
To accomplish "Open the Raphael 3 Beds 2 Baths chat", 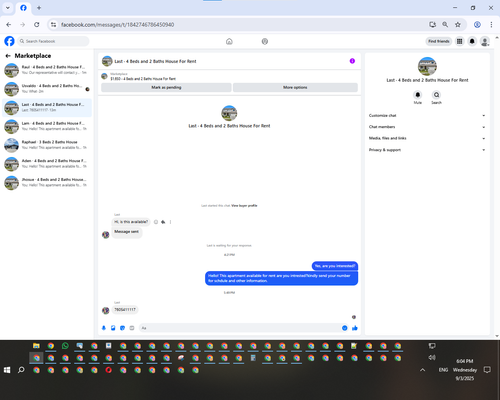I will coord(47,145).
